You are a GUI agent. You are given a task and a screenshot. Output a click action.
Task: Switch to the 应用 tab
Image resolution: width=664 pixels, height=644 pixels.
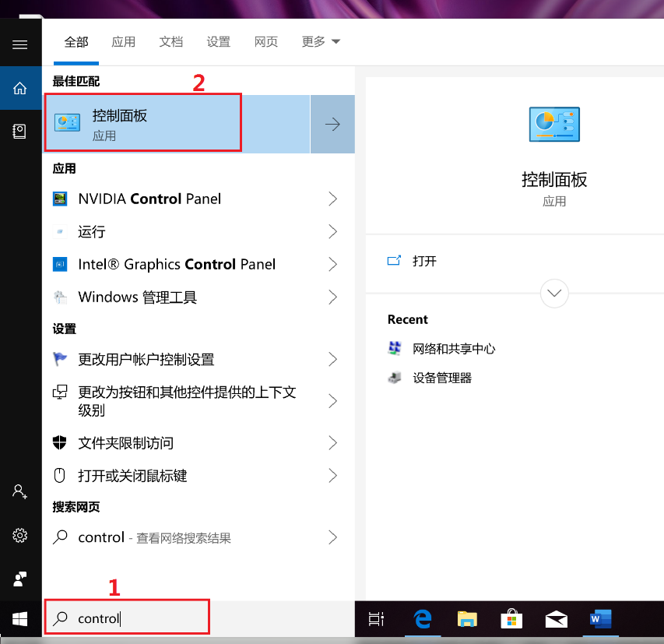click(124, 42)
